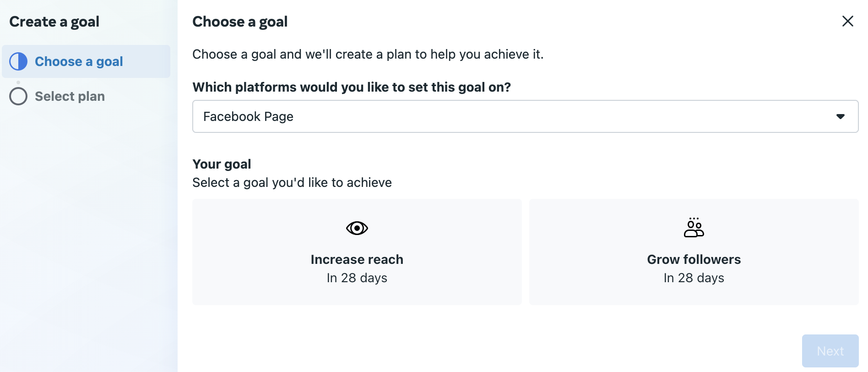Screen dimensions: 868x372
Task: Switch to the Select plan step
Action: pos(70,96)
